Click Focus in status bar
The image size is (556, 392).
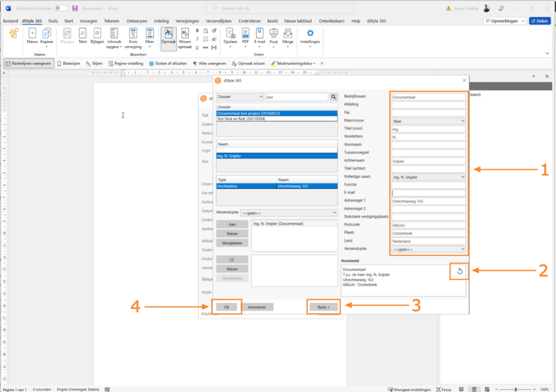coord(444,389)
